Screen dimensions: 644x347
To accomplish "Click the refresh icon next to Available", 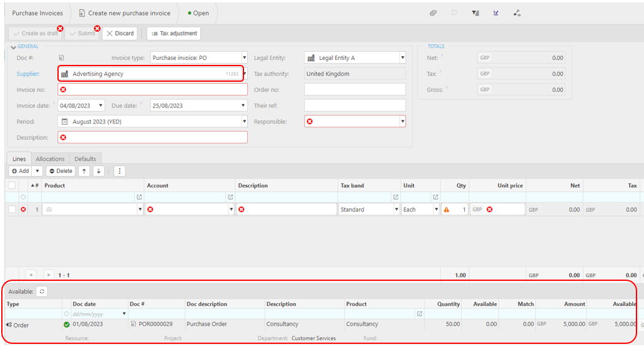I will click(x=42, y=291).
